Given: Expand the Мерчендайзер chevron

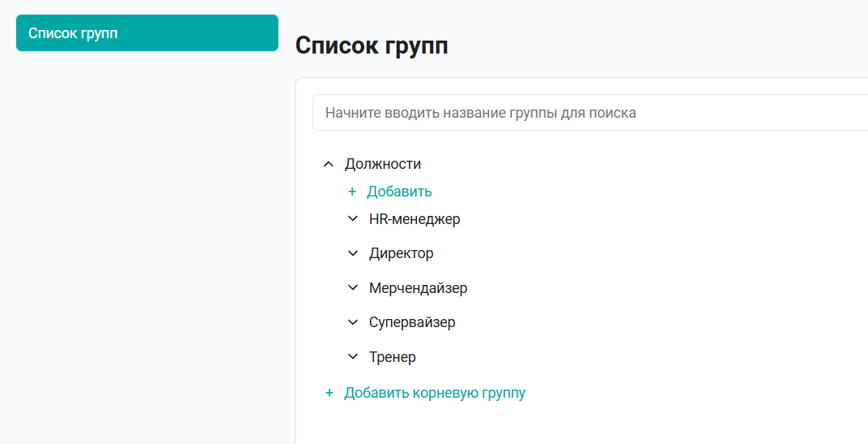Looking at the screenshot, I should click(353, 288).
